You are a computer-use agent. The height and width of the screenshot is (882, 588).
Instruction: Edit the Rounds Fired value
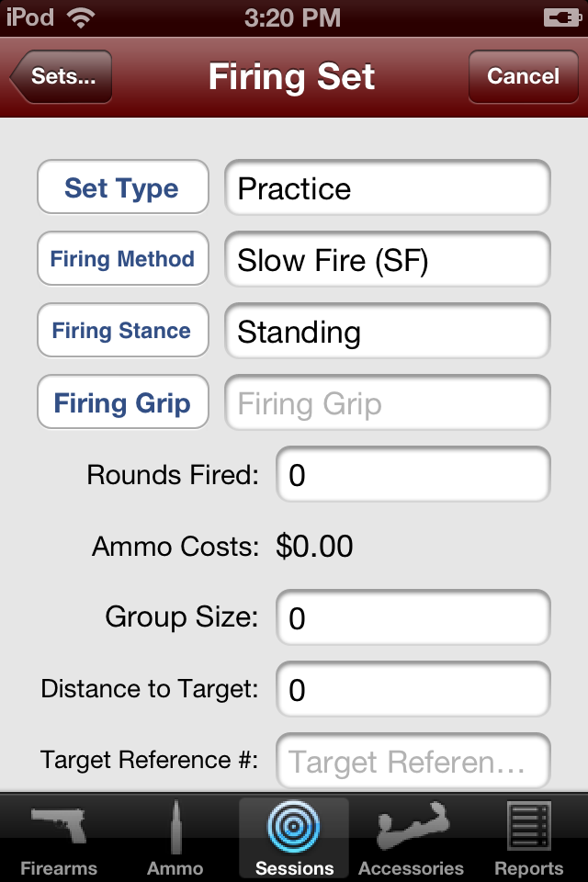[413, 474]
